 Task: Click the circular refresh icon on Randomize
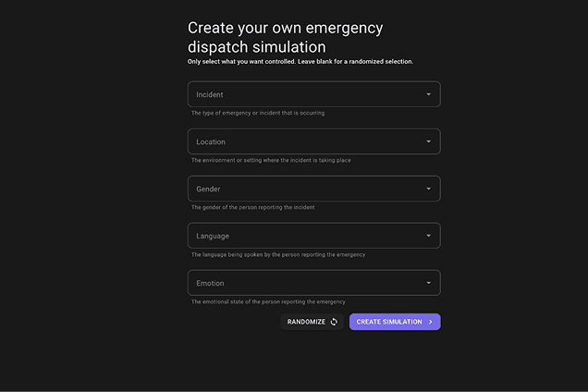pos(335,322)
